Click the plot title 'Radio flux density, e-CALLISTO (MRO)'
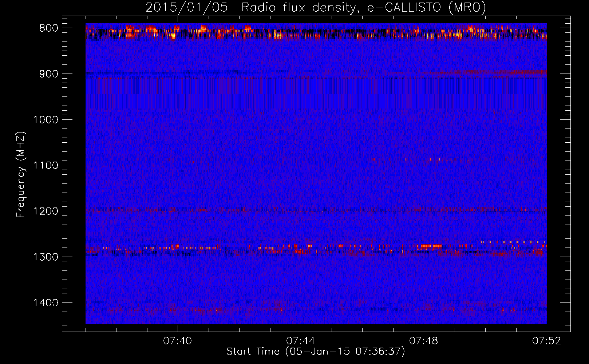The image size is (589, 364). (x=364, y=7)
